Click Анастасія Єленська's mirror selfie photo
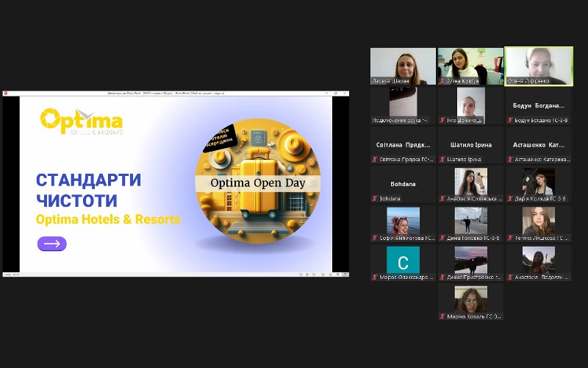This screenshot has height=368, width=588. 470,181
